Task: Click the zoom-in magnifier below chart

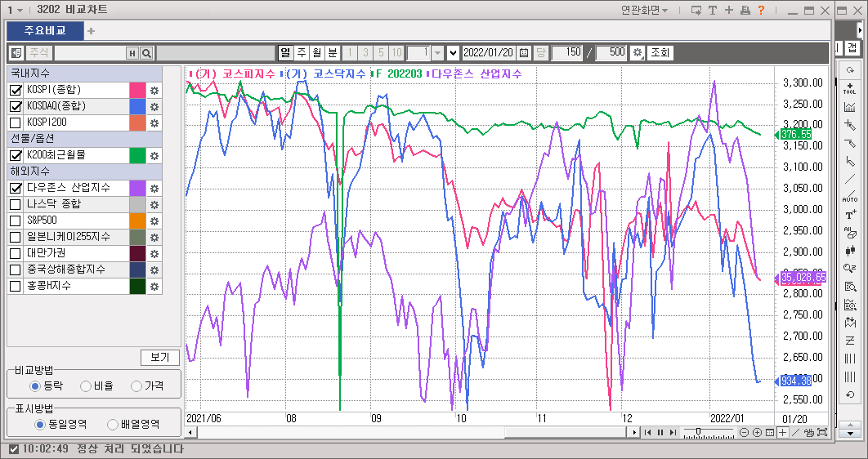Action: (x=757, y=432)
